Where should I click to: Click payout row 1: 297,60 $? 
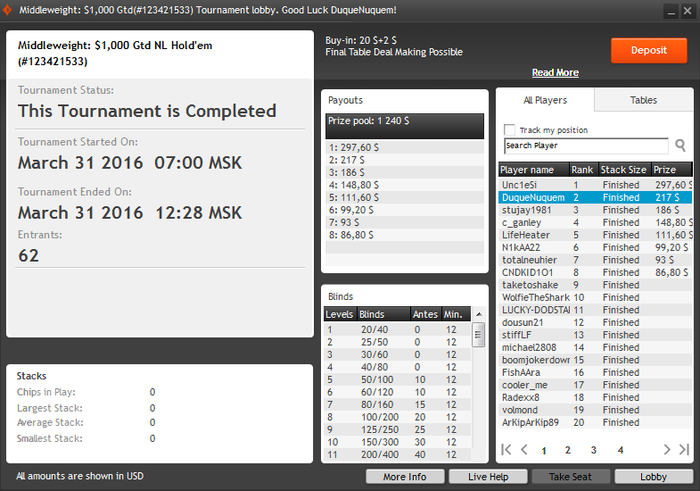tap(404, 147)
